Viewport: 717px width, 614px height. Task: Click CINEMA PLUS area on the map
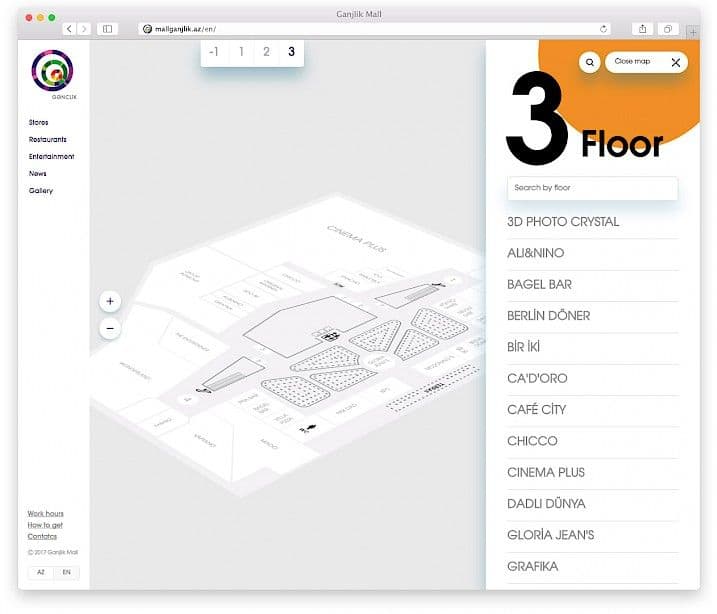356,239
